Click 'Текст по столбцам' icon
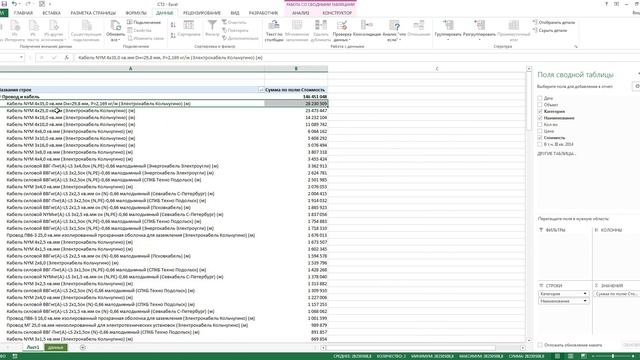The image size is (640, 360). (x=274, y=25)
